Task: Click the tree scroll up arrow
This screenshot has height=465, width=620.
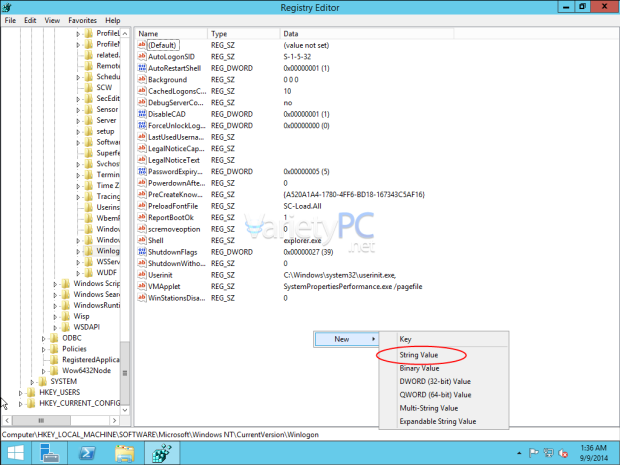Action: coord(125,34)
